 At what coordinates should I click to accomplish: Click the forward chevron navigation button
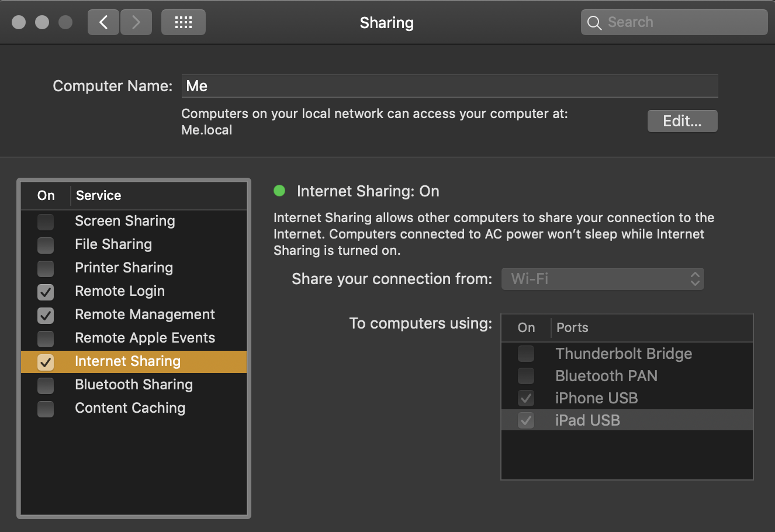click(136, 22)
